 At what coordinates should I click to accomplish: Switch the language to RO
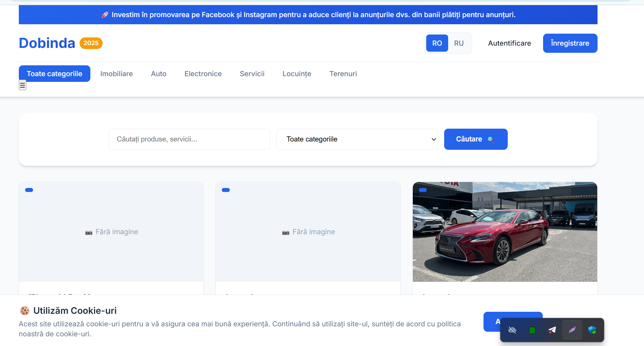coord(437,43)
